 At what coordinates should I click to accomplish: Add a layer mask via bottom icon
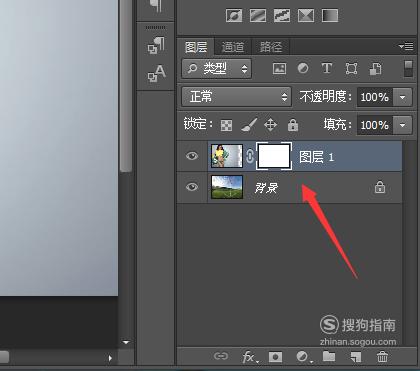click(275, 357)
